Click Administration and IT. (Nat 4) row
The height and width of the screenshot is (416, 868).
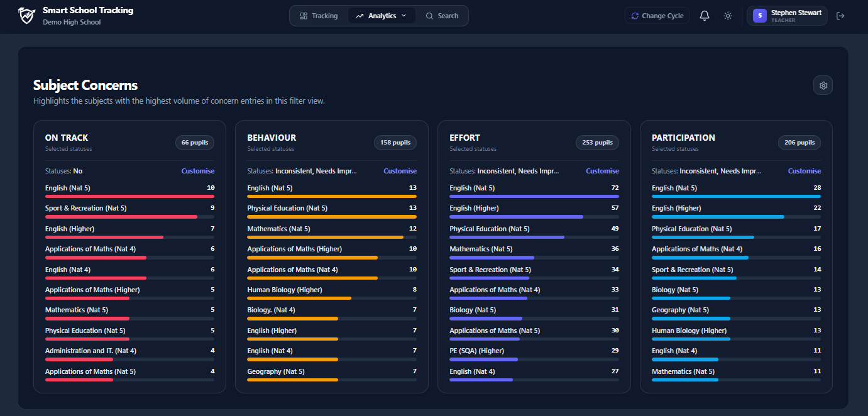(x=129, y=354)
